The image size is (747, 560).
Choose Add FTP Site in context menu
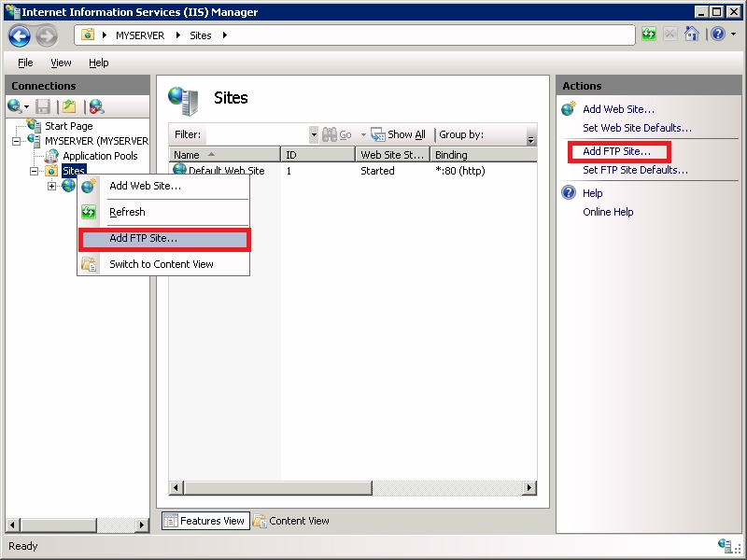pyautogui.click(x=164, y=239)
